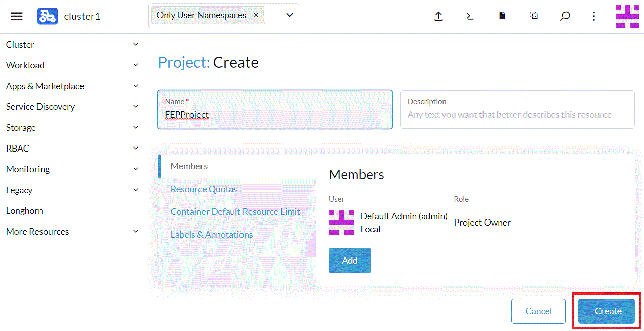
Task: Select Container Default Resource Limit tab
Action: pyautogui.click(x=235, y=212)
